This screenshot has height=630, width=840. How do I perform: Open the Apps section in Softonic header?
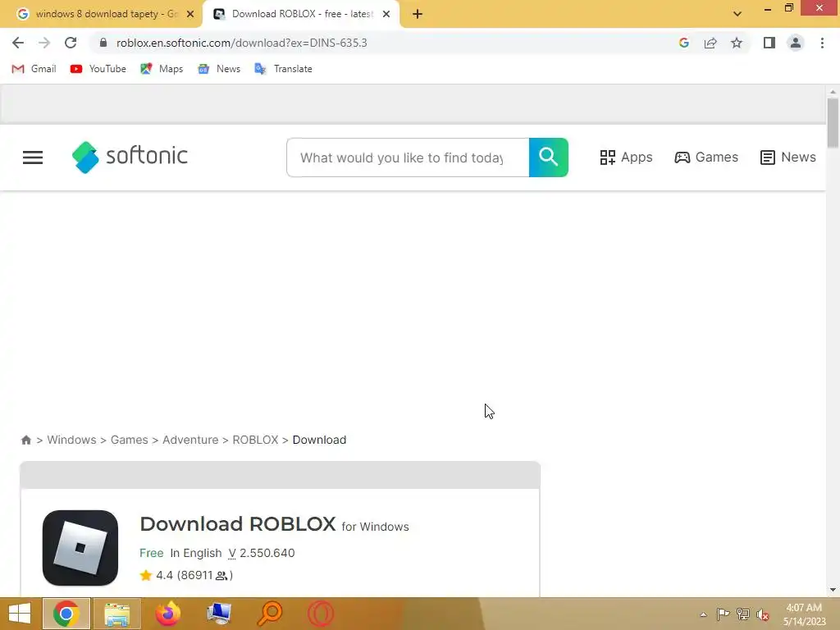(626, 157)
